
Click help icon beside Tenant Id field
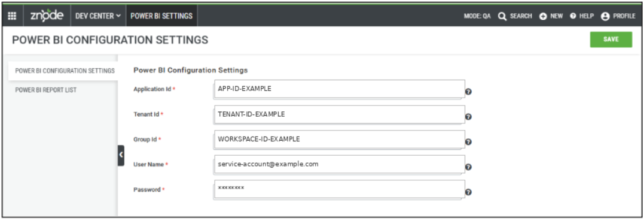(x=468, y=117)
